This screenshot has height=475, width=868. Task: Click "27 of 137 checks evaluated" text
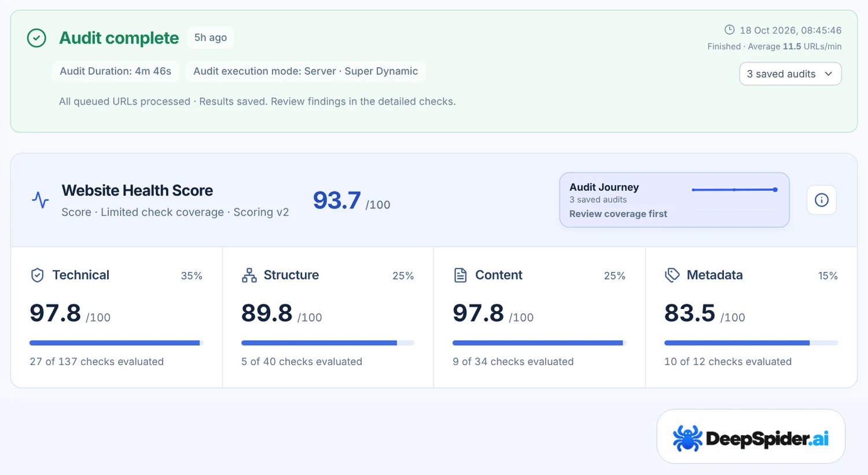(97, 362)
